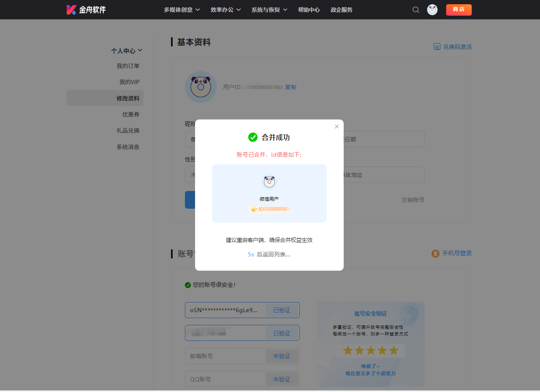Screen dimensions: 540x392
Task: Click 未验证 button next to QQ账号
Action: point(282,379)
